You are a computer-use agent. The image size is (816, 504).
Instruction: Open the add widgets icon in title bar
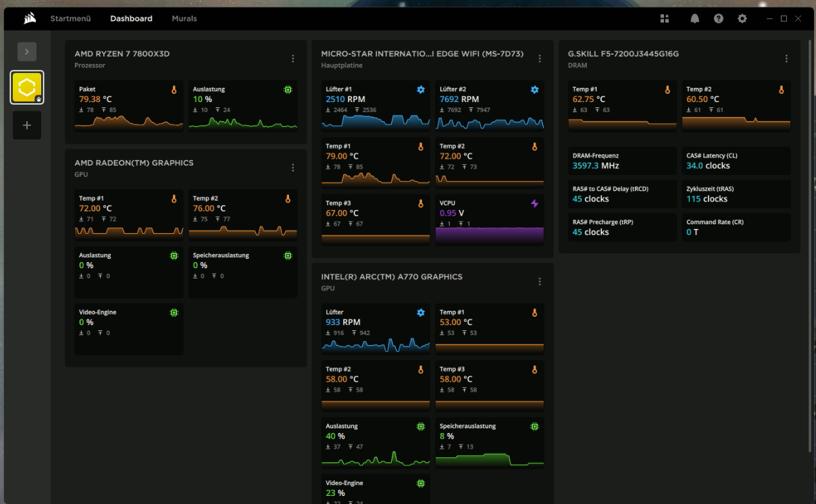[x=665, y=19]
